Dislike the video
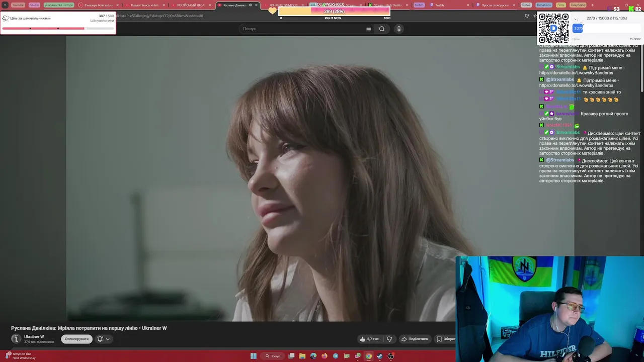Viewport: 644px width, 362px height. pyautogui.click(x=389, y=339)
